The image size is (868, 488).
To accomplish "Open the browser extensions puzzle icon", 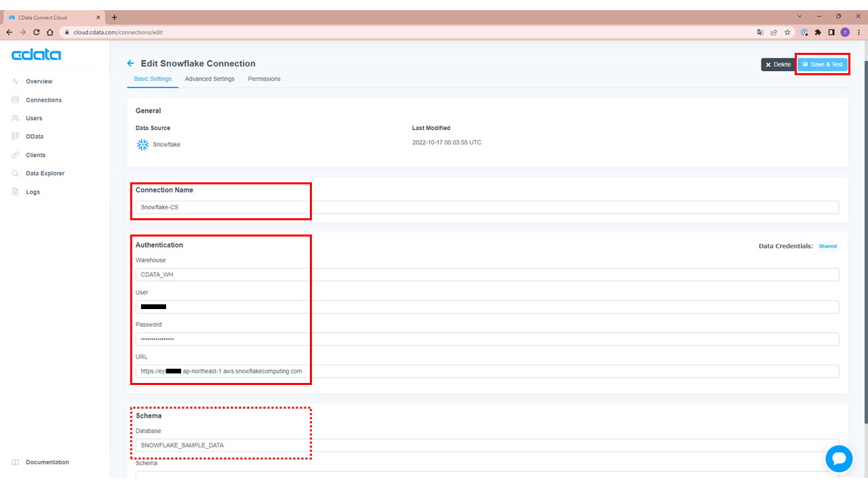I will [x=818, y=32].
